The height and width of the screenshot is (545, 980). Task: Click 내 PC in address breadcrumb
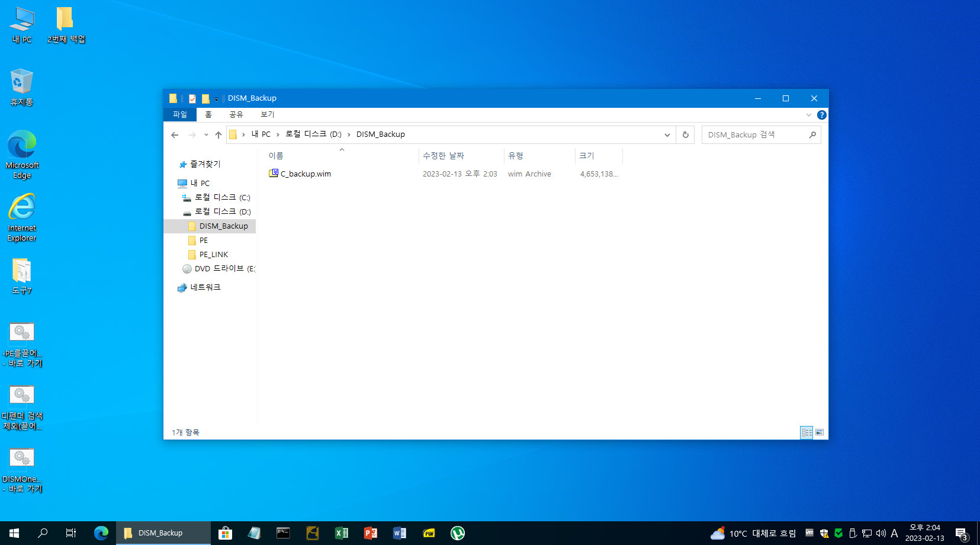261,134
